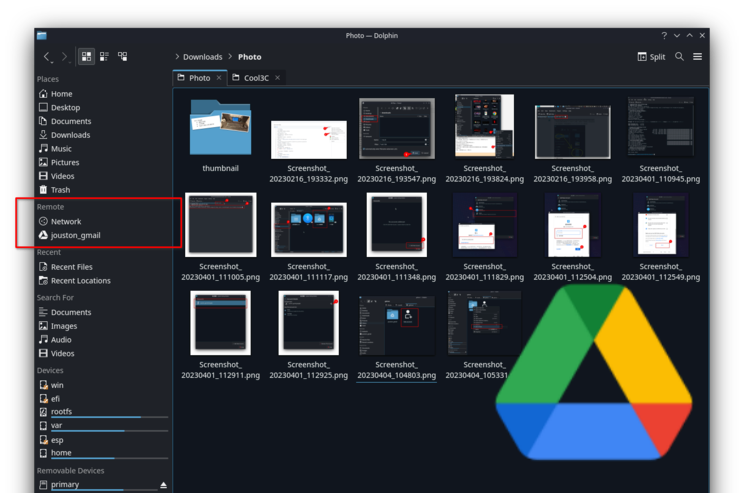Select Screenshot_20230401_112911.png

point(221,335)
